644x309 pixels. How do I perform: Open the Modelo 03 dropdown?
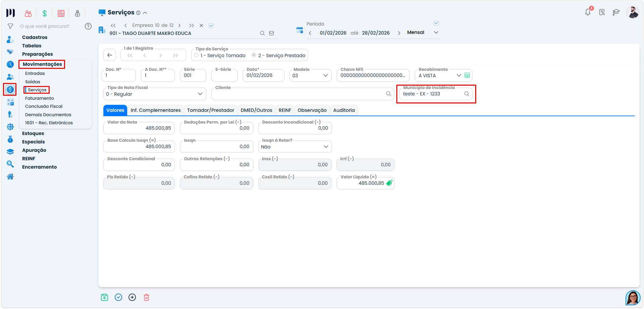[x=310, y=75]
